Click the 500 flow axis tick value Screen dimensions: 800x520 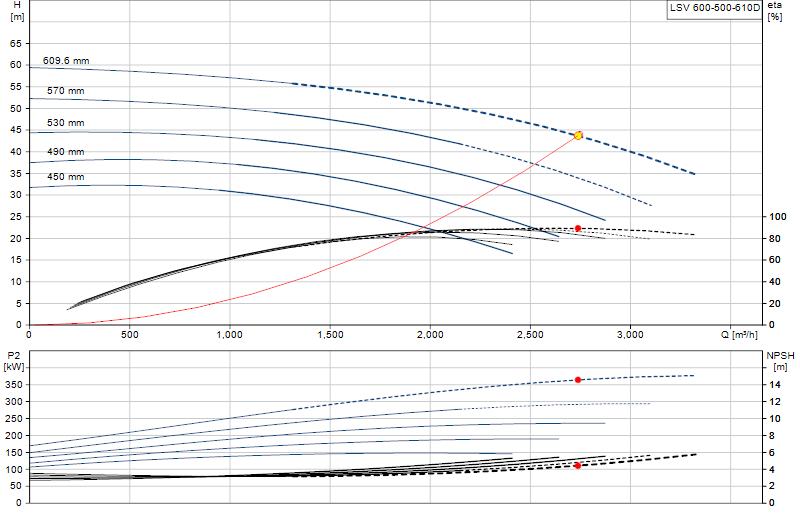click(x=130, y=335)
